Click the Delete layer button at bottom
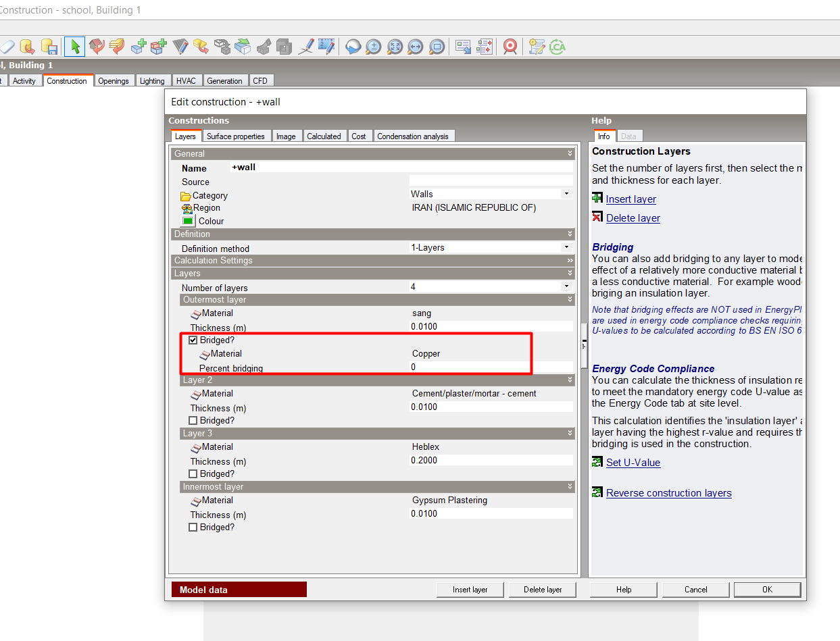840x641 pixels. [x=543, y=590]
